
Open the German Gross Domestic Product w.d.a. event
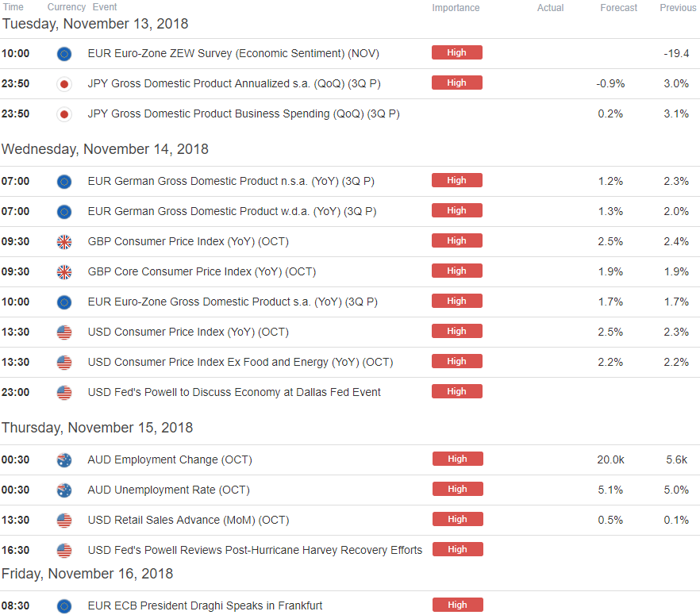coord(232,211)
